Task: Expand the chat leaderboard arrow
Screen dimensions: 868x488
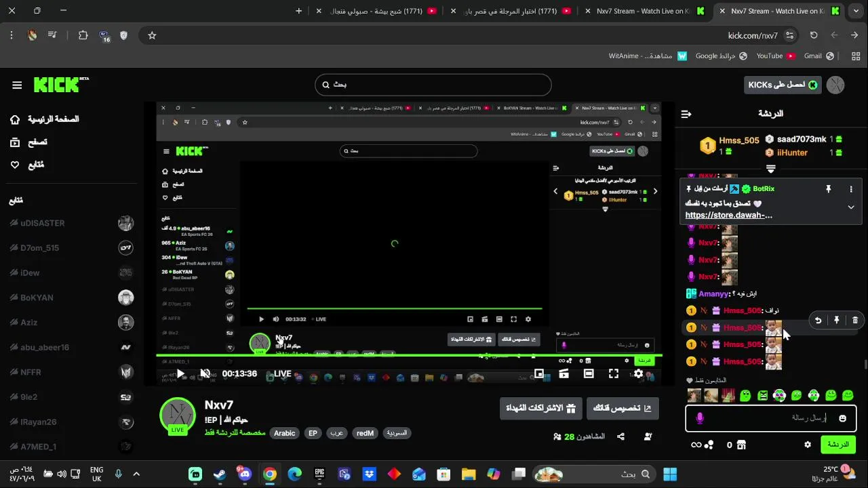Action: coord(770,168)
